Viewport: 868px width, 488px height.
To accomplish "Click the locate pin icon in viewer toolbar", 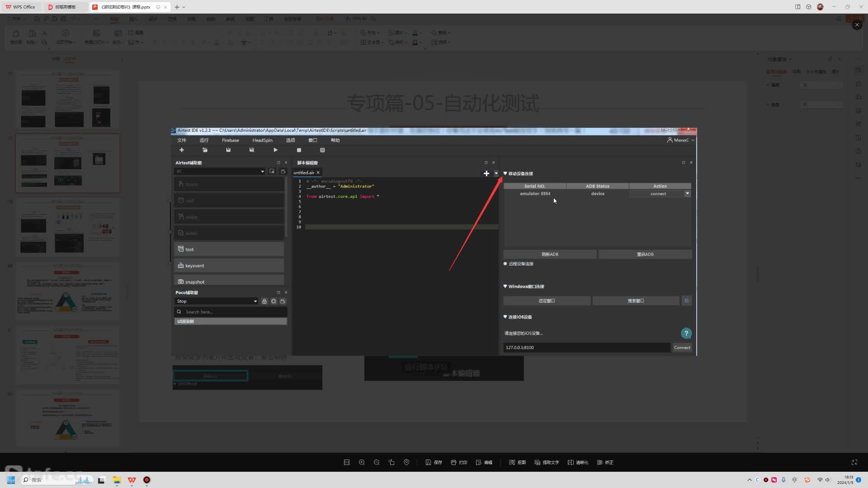I will [x=406, y=462].
